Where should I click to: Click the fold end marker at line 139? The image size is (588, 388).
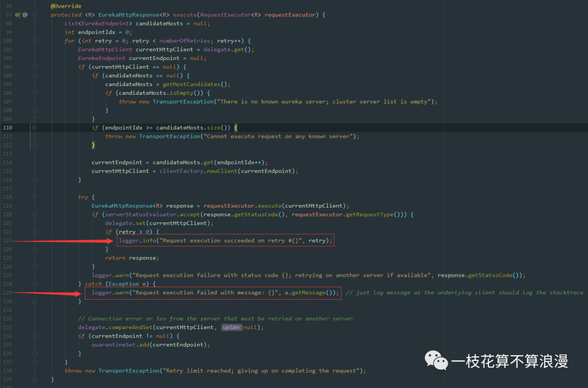[34, 379]
